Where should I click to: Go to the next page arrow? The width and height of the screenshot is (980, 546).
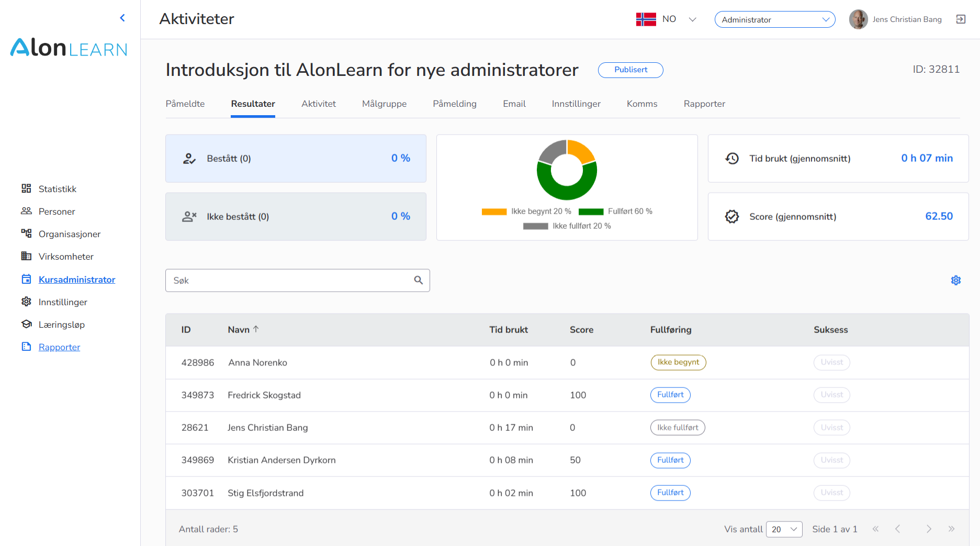[929, 529]
